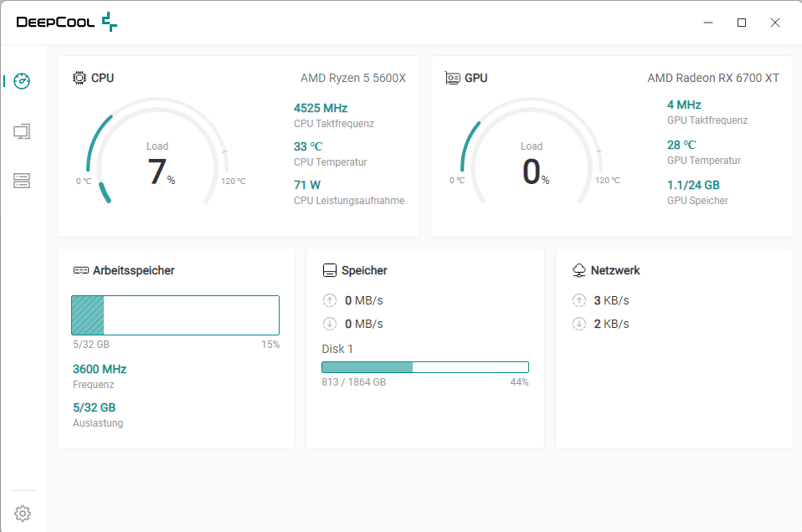This screenshot has width=802, height=532.
Task: Click the GPU graphics card icon
Action: 453,78
